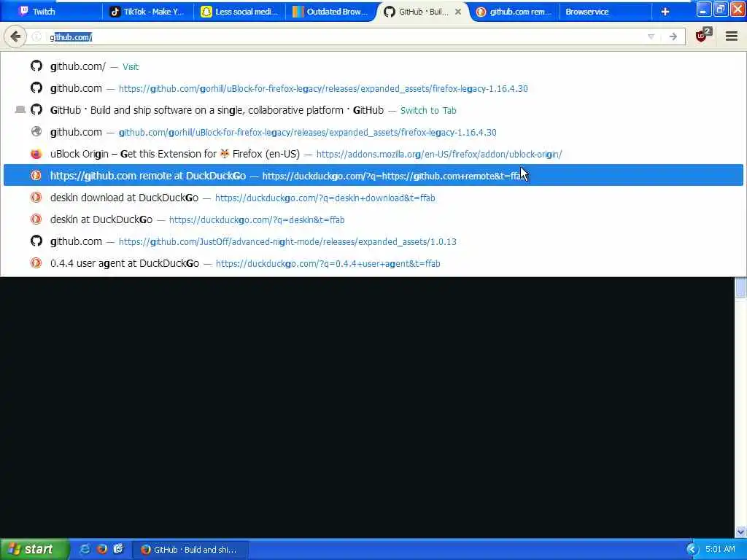The width and height of the screenshot is (747, 560).
Task: Open a new tab with plus button
Action: coord(665,12)
